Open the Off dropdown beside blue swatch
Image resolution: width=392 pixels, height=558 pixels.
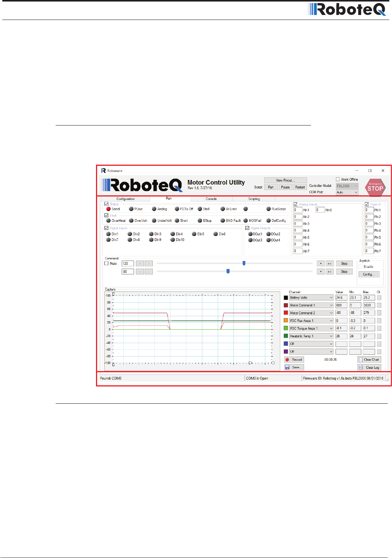311,344
